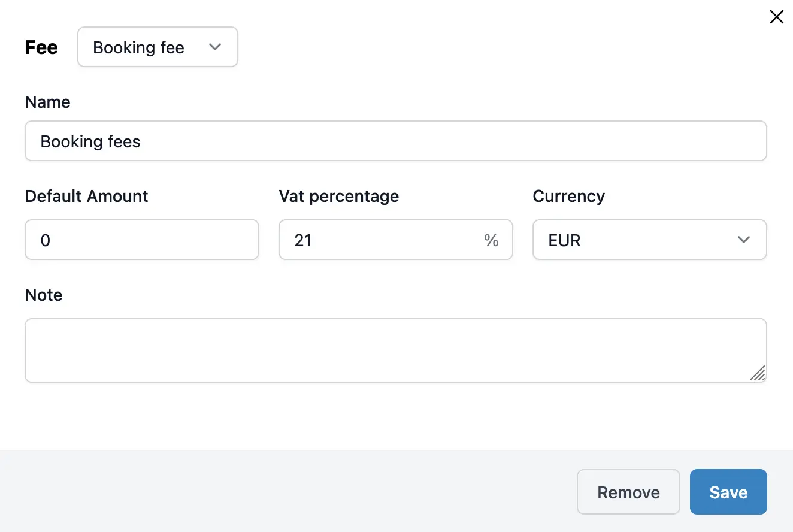This screenshot has width=793, height=532.
Task: Select the text Booking fees in Name
Action: pyautogui.click(x=90, y=141)
